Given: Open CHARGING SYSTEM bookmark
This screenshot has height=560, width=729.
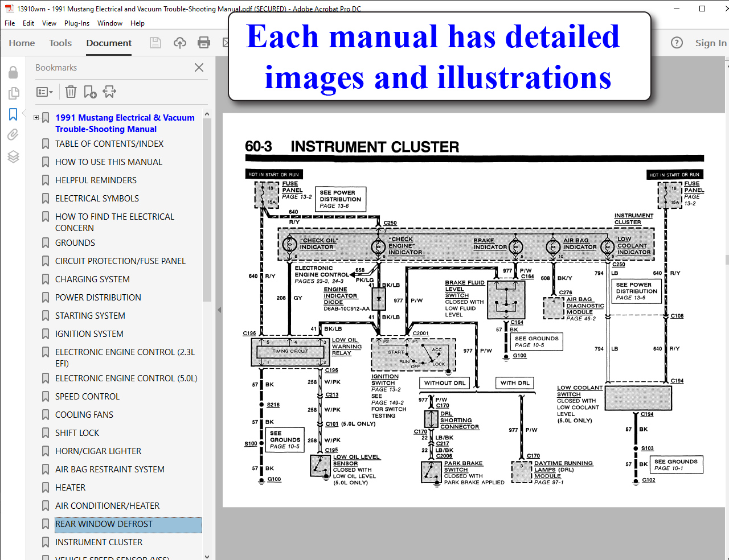Looking at the screenshot, I should click(x=92, y=279).
